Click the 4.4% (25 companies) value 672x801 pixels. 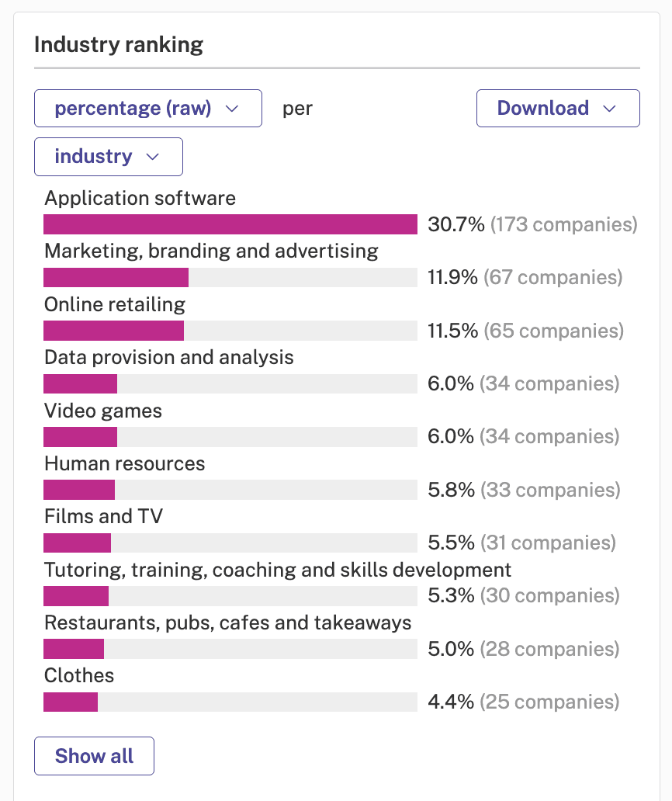click(x=524, y=702)
